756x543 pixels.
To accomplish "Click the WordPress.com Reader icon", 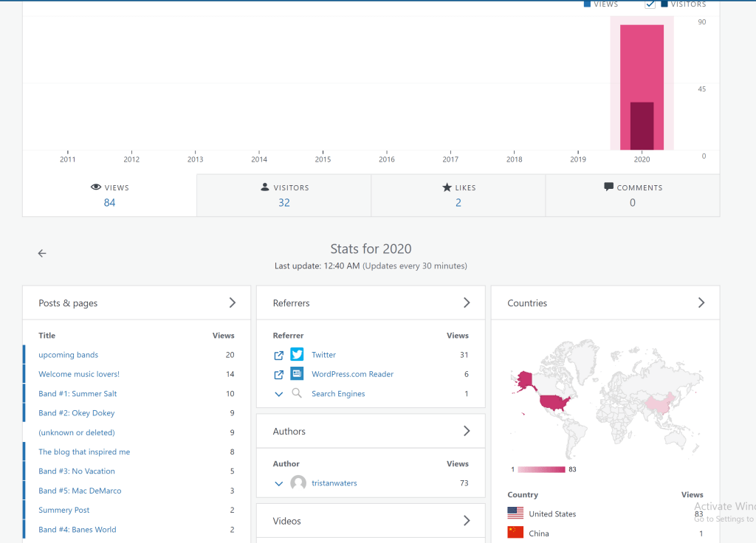I will pyautogui.click(x=297, y=374).
